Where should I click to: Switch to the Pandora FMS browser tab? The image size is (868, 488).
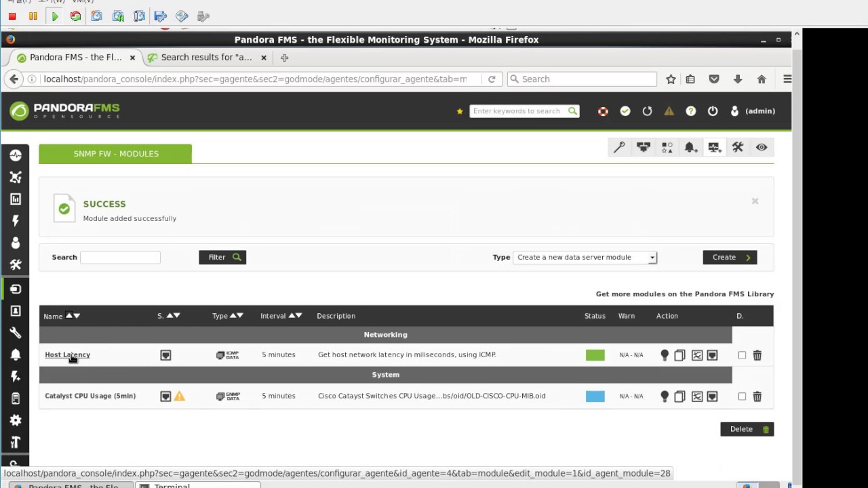click(76, 58)
